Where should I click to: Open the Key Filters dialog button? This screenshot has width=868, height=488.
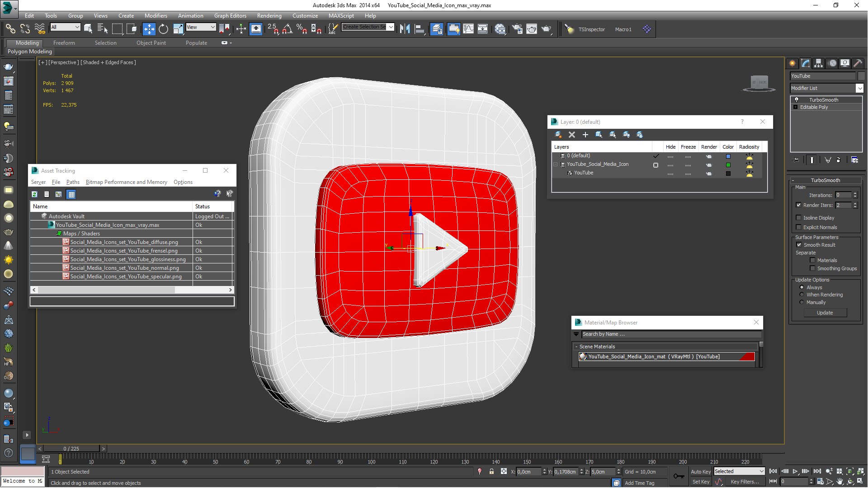[x=745, y=482]
